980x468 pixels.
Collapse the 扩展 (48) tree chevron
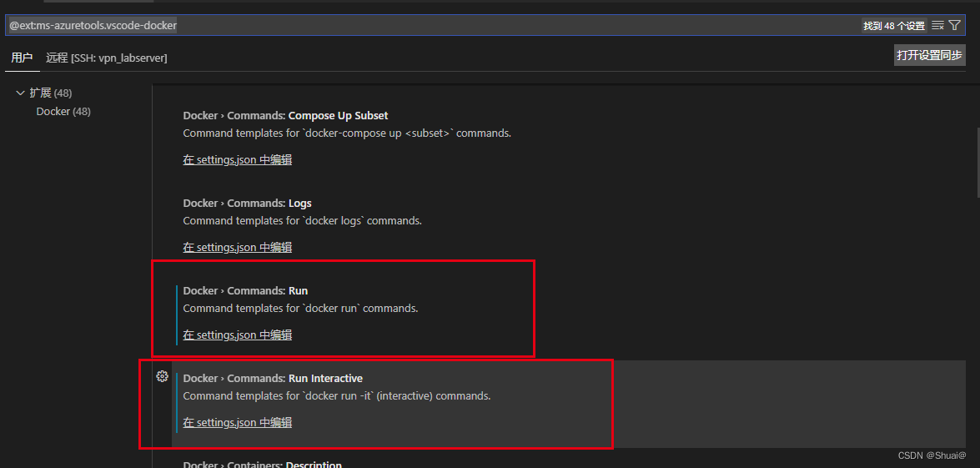click(x=20, y=93)
